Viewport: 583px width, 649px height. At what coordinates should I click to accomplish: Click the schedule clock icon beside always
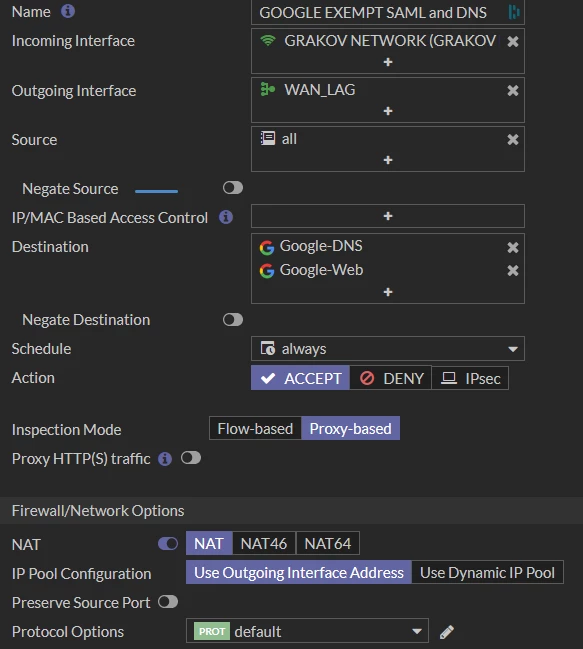268,348
